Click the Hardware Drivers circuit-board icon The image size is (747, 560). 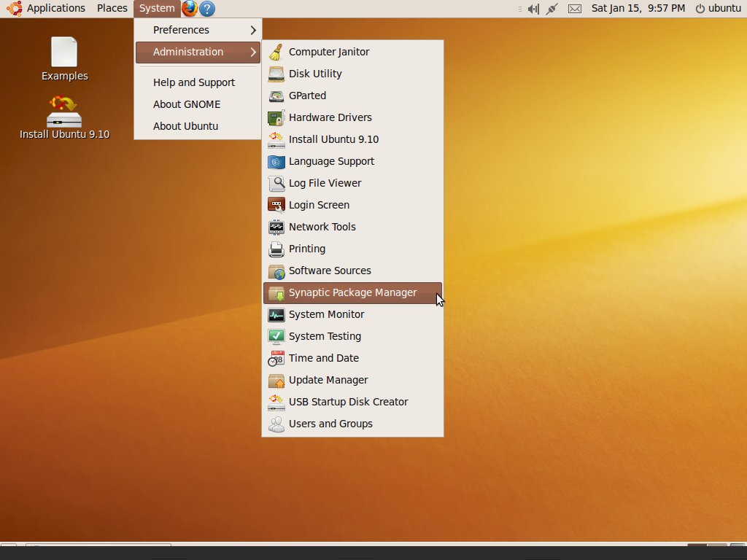click(x=276, y=117)
